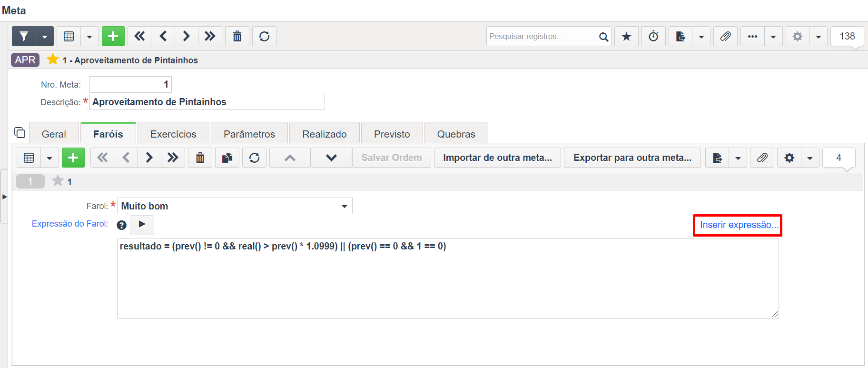This screenshot has height=368, width=868.
Task: Refresh the Meta record
Action: [x=264, y=36]
